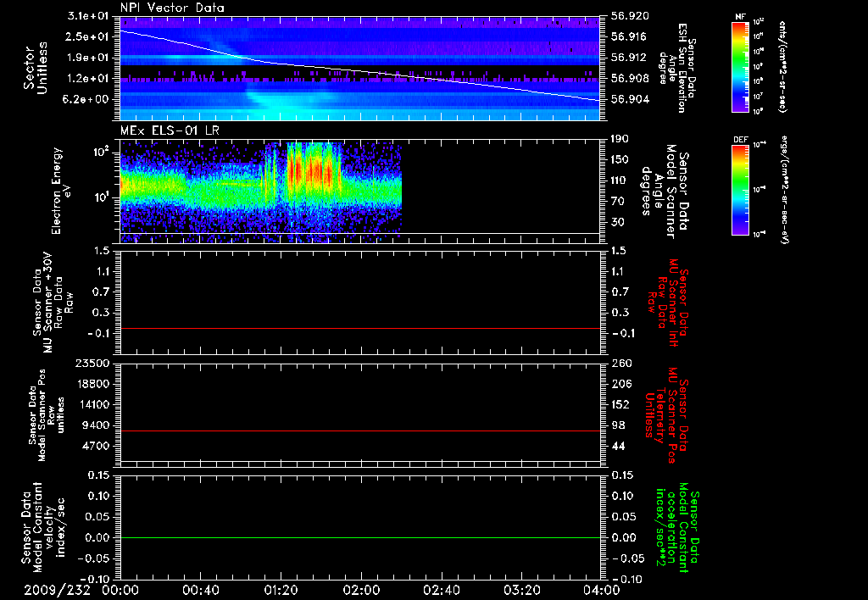The height and width of the screenshot is (600, 868).
Task: Click the '56.920' Sun elevation tick label
Action: [x=630, y=16]
